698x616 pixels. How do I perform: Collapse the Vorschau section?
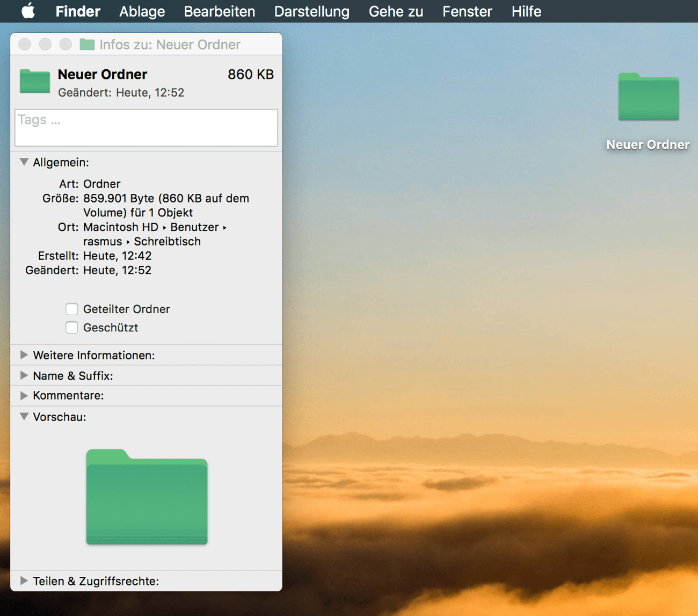[24, 417]
